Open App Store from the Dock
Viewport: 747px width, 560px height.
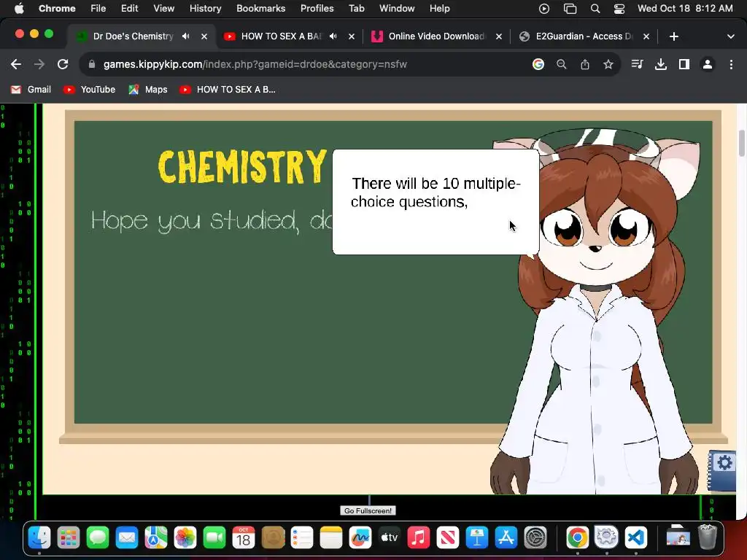tap(506, 538)
